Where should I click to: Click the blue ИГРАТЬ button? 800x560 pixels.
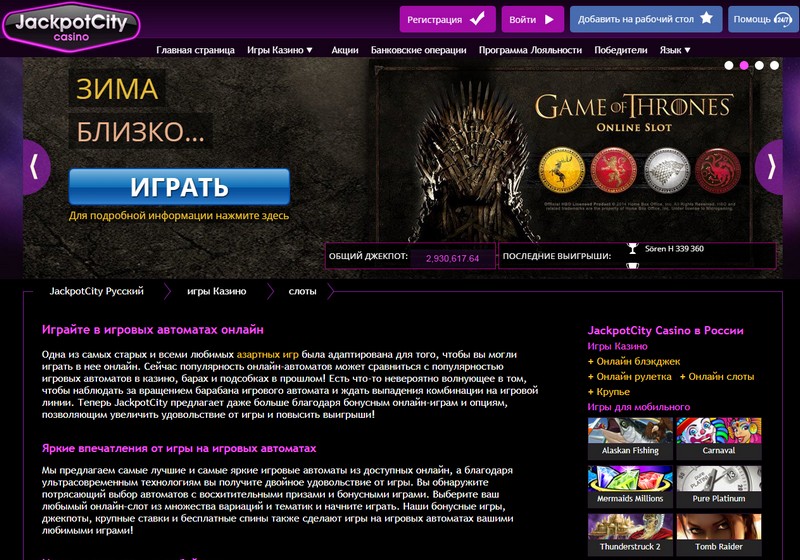[x=179, y=187]
